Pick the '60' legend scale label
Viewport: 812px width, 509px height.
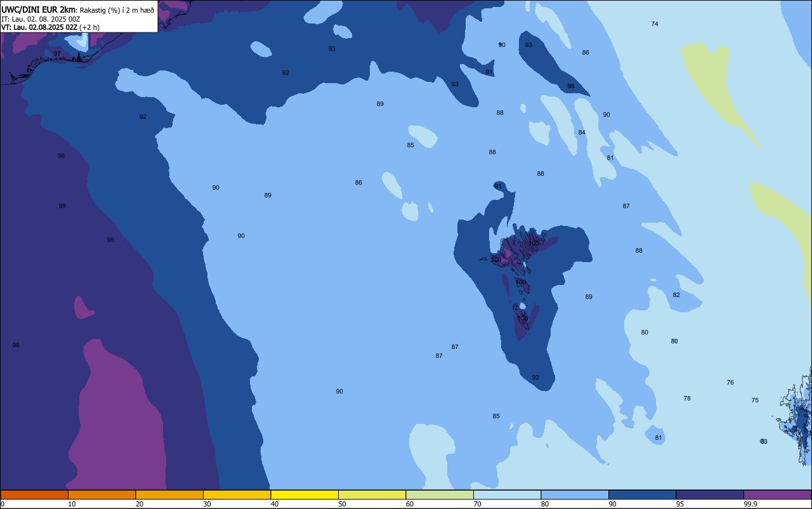tap(410, 504)
